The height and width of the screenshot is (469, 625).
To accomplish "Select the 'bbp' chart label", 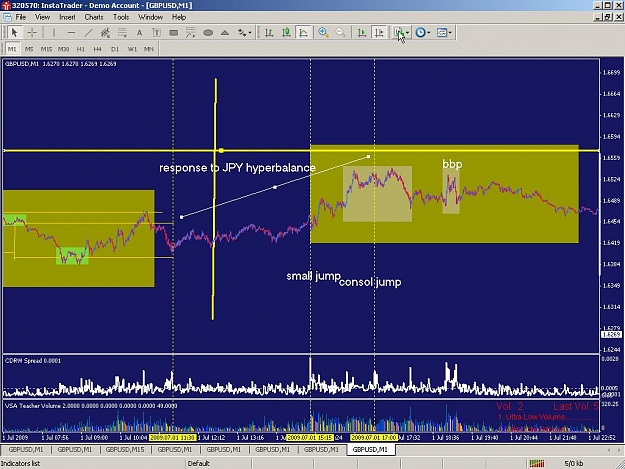I will click(452, 164).
